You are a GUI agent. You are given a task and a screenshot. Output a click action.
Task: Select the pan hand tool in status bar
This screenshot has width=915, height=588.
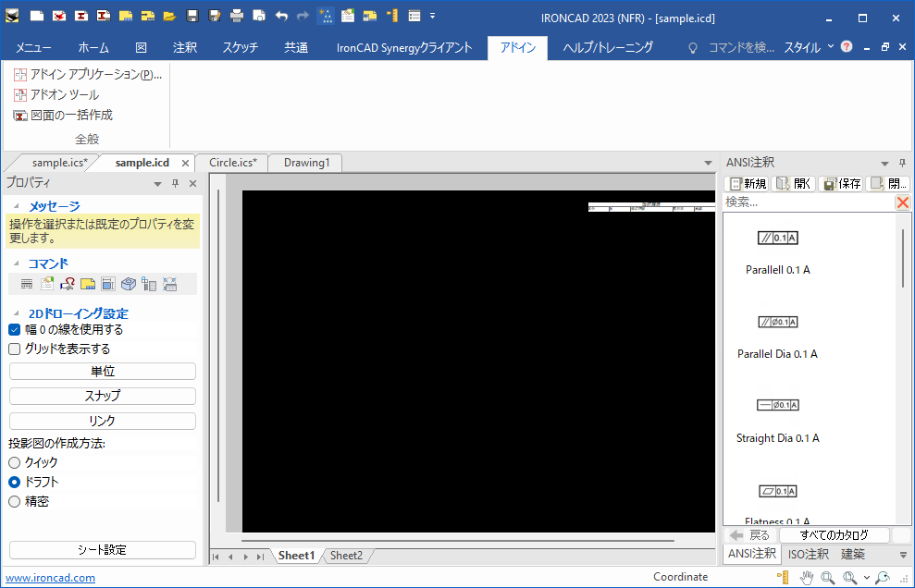[x=807, y=578]
